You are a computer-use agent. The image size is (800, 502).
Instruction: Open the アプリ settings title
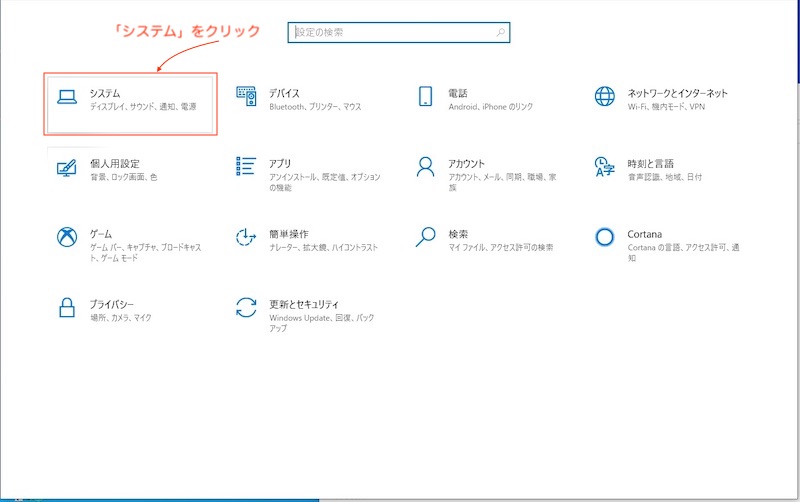tap(280, 164)
